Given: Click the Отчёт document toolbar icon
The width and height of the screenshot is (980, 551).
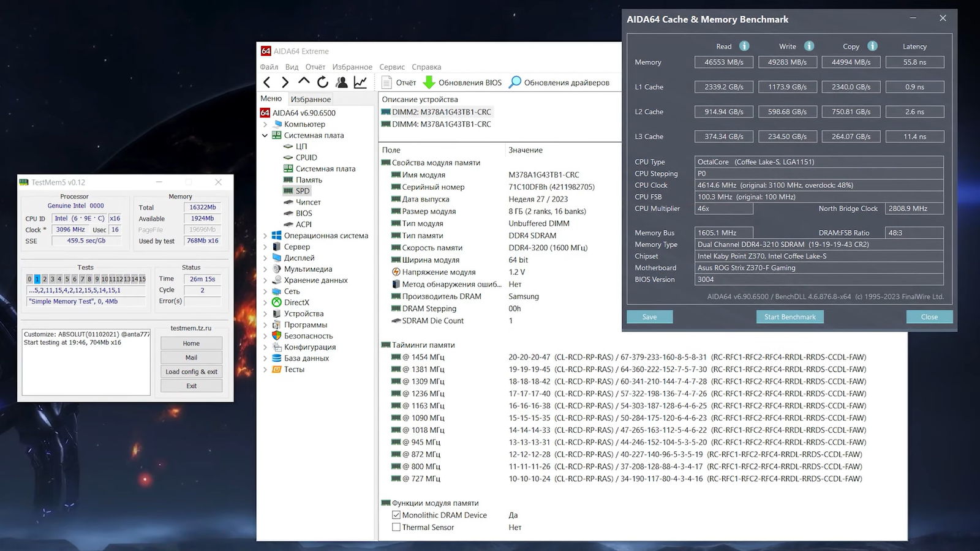Looking at the screenshot, I should 386,82.
